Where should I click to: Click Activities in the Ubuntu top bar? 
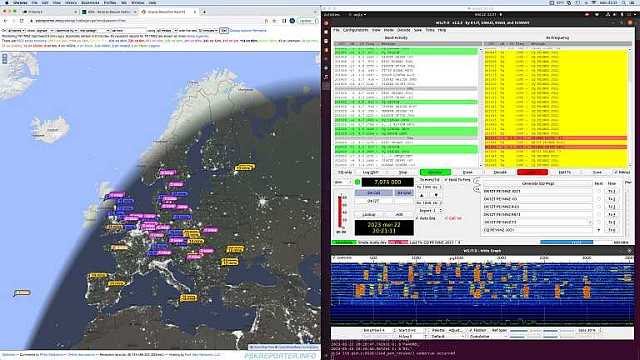point(332,15)
